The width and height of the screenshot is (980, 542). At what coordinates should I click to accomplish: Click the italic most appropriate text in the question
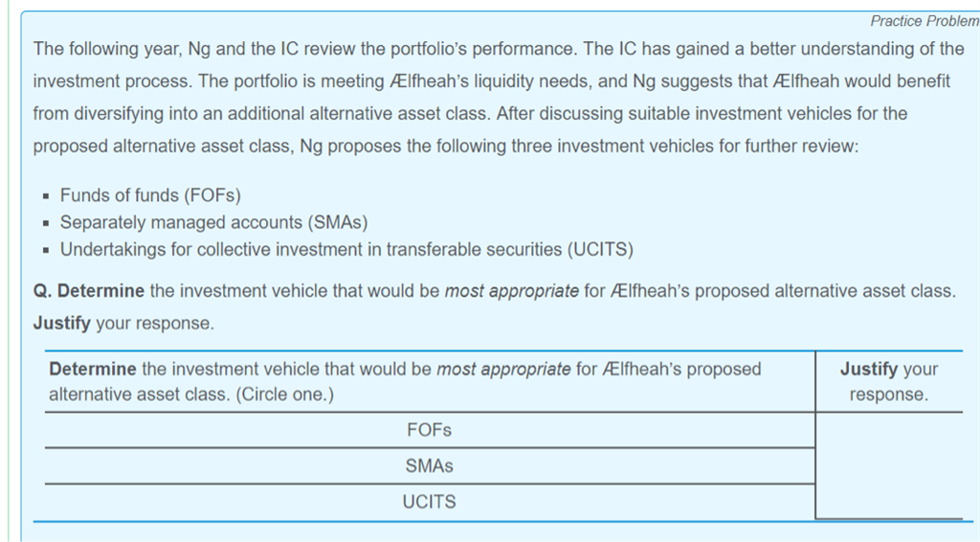(511, 291)
